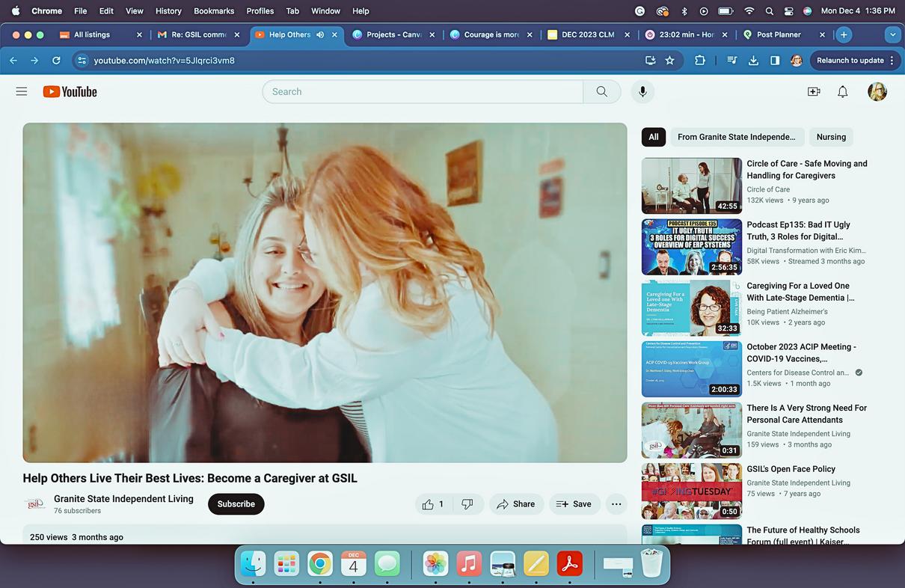Open Circle of Care Safe Moving video title
This screenshot has width=905, height=588.
807,170
